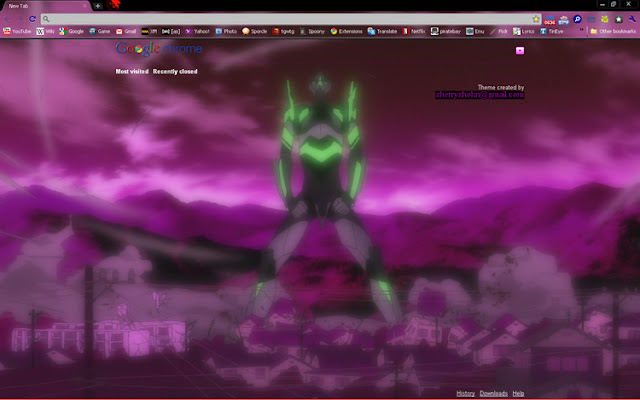Open the History link
Screen dimensions: 640x400
pos(466,393)
